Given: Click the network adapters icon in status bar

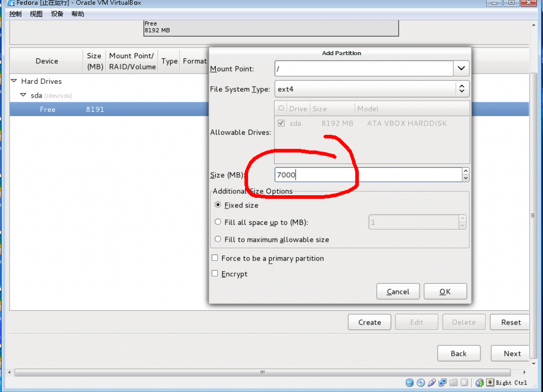Looking at the screenshot, I should click(x=442, y=382).
